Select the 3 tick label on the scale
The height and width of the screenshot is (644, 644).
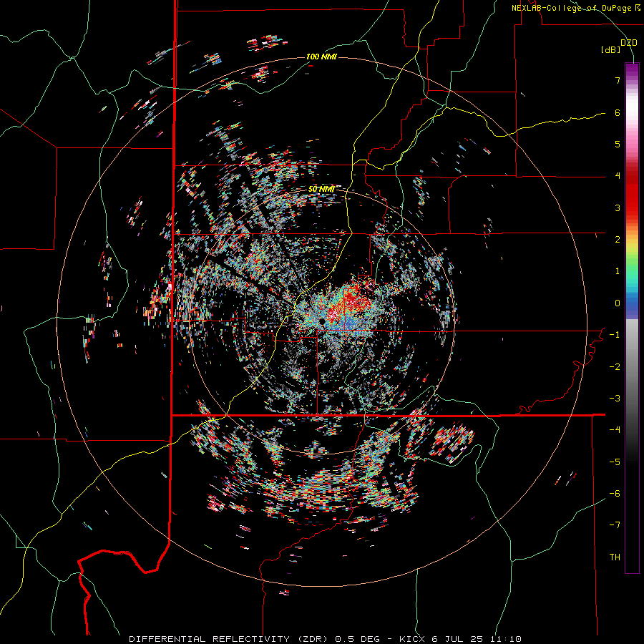click(618, 208)
